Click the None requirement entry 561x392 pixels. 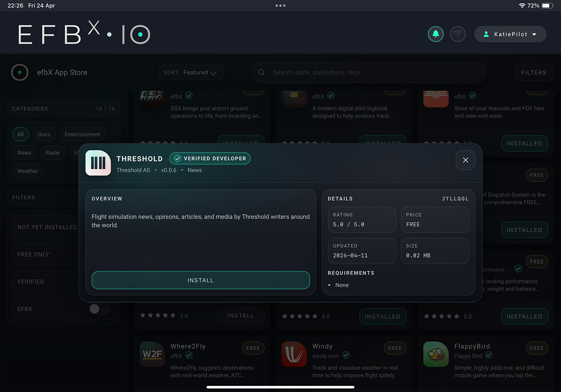point(342,285)
